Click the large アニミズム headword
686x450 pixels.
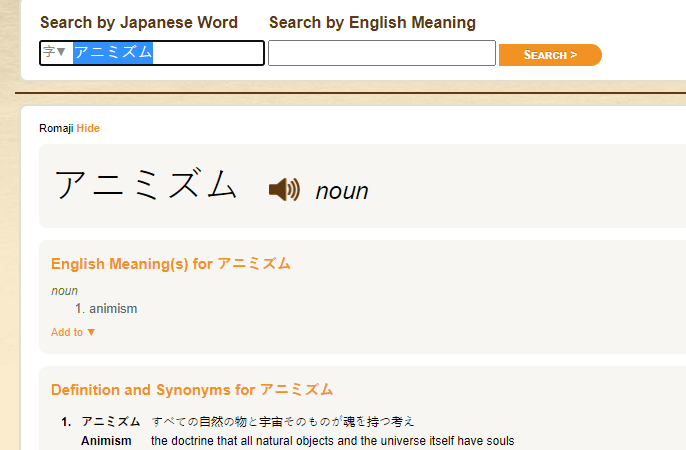[x=146, y=187]
